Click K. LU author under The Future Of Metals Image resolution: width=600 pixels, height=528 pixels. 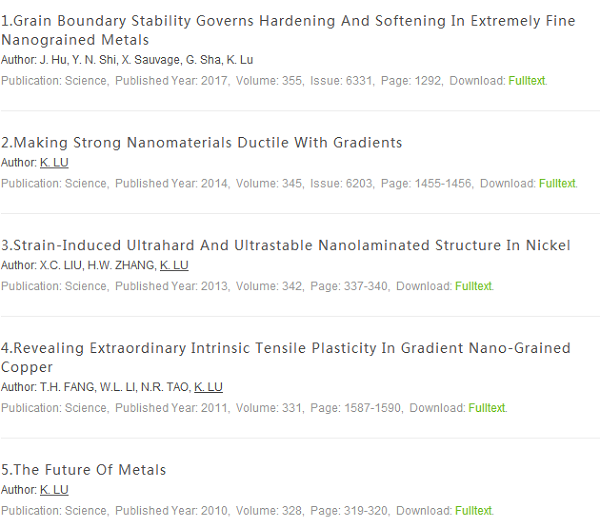click(x=54, y=490)
